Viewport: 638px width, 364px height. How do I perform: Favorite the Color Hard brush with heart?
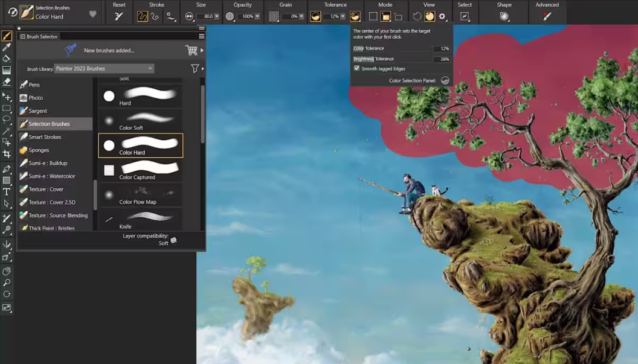(x=92, y=14)
